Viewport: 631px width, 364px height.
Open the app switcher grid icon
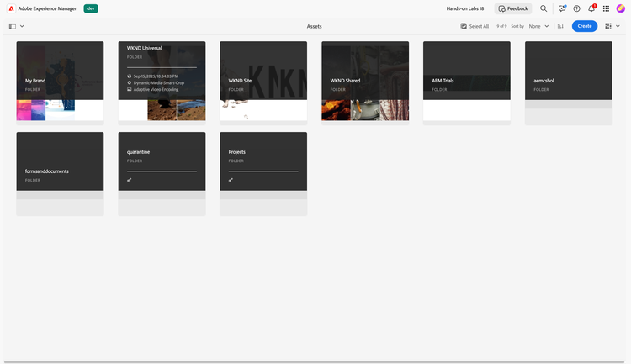pos(606,8)
